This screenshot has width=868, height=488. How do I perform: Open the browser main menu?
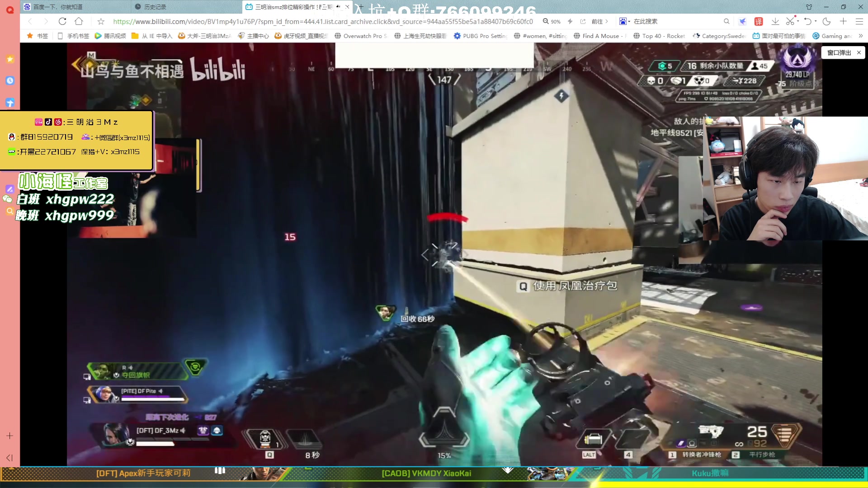click(x=859, y=21)
